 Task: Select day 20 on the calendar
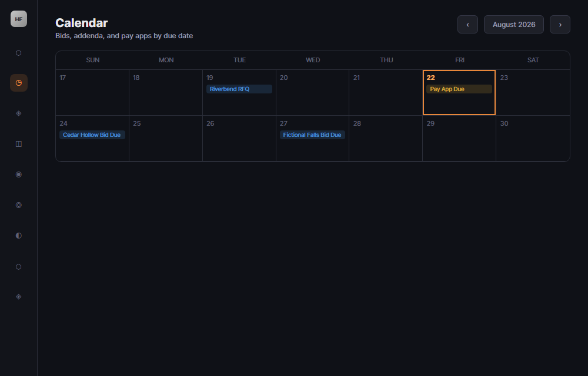tap(312, 92)
